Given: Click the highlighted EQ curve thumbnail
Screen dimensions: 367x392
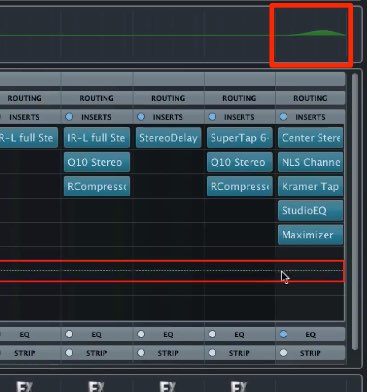Looking at the screenshot, I should [311, 35].
